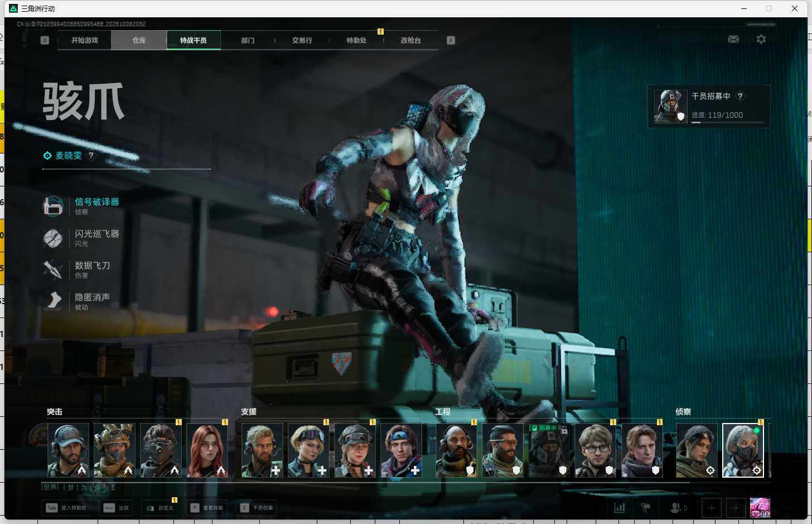Open the 自定义 customization button
Screen dimensions: 812x524
(x=159, y=508)
